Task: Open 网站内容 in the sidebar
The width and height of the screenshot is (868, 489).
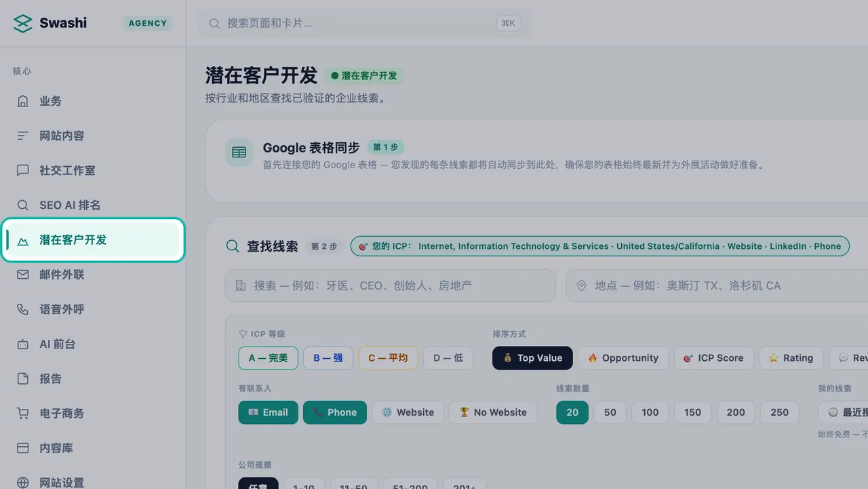Action: 93,136
